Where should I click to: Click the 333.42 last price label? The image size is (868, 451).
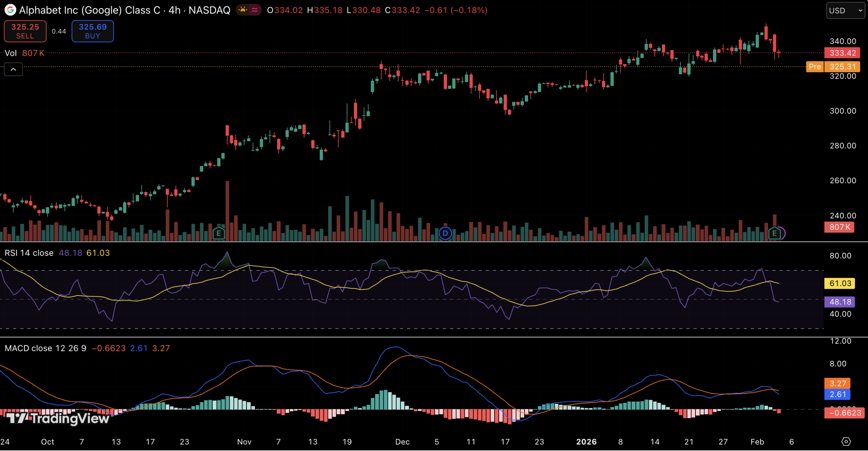(842, 53)
